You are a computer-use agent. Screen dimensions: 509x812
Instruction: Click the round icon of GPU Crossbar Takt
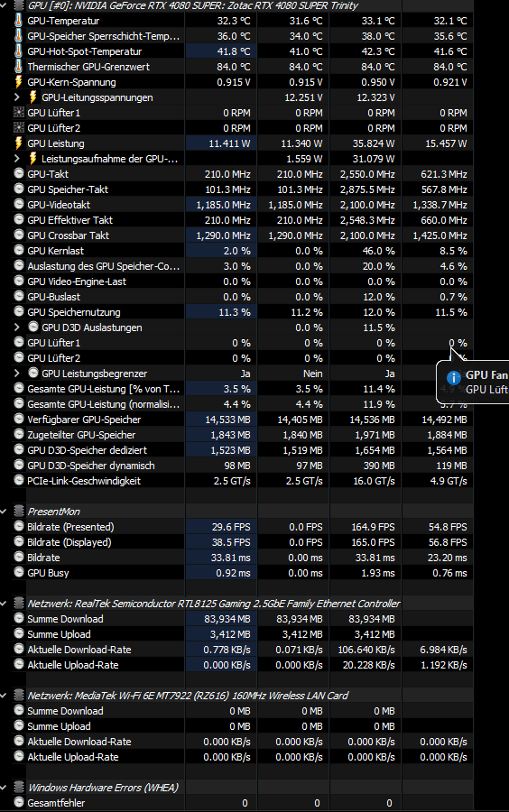pyautogui.click(x=19, y=235)
